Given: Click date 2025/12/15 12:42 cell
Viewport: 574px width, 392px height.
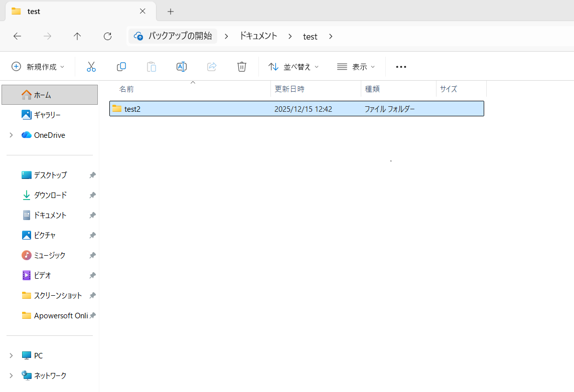Looking at the screenshot, I should 303,109.
